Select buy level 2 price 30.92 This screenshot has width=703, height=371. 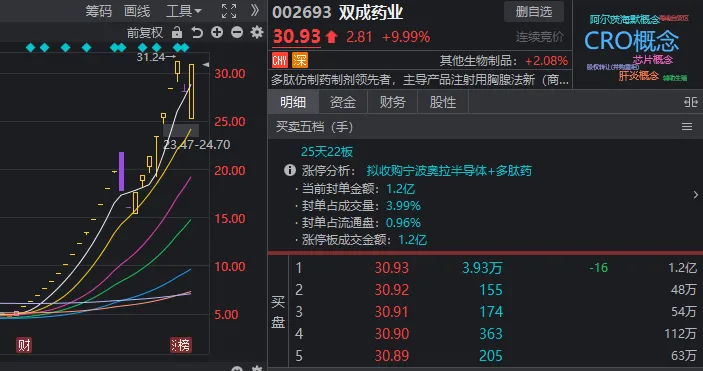(x=392, y=290)
